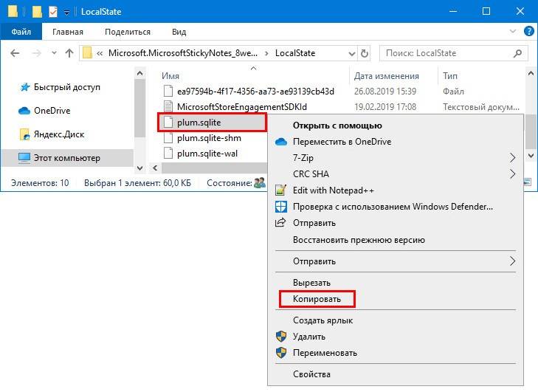
Task: Click the Notepad++ icon in context menu
Action: [x=280, y=190]
